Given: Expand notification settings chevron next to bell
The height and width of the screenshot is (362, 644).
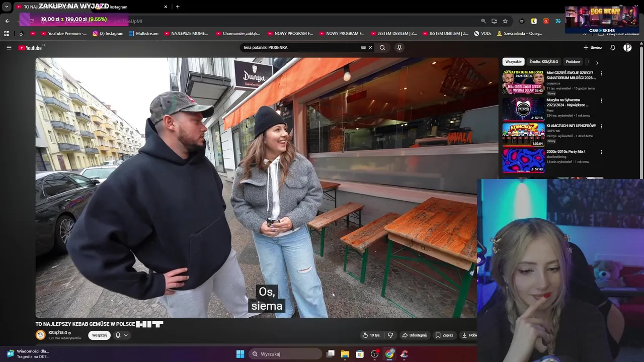Looking at the screenshot, I should (x=126, y=335).
